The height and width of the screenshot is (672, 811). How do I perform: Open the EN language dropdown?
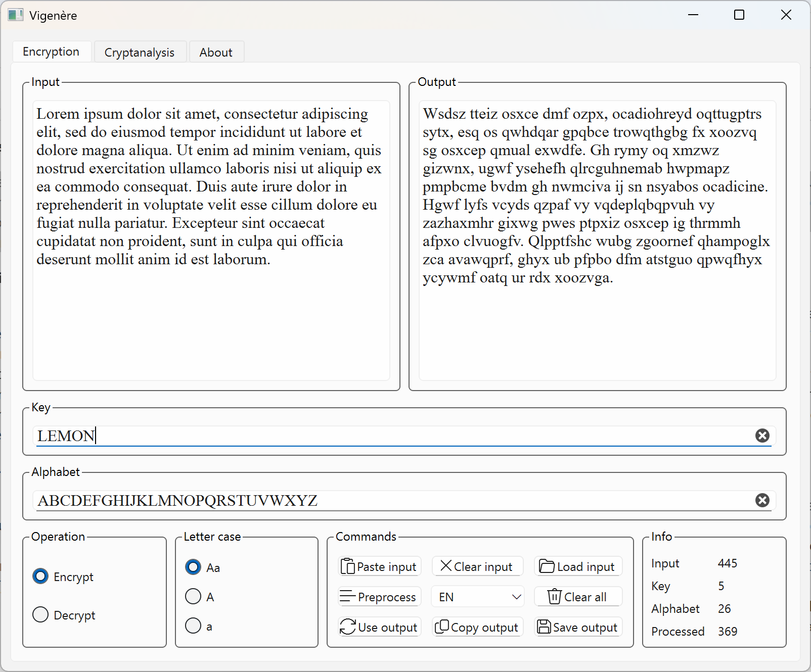click(478, 597)
